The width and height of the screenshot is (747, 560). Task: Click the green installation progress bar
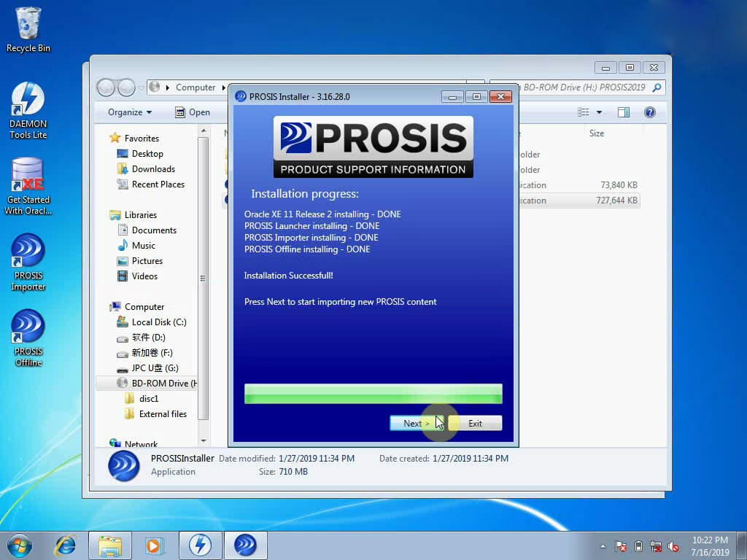click(373, 394)
